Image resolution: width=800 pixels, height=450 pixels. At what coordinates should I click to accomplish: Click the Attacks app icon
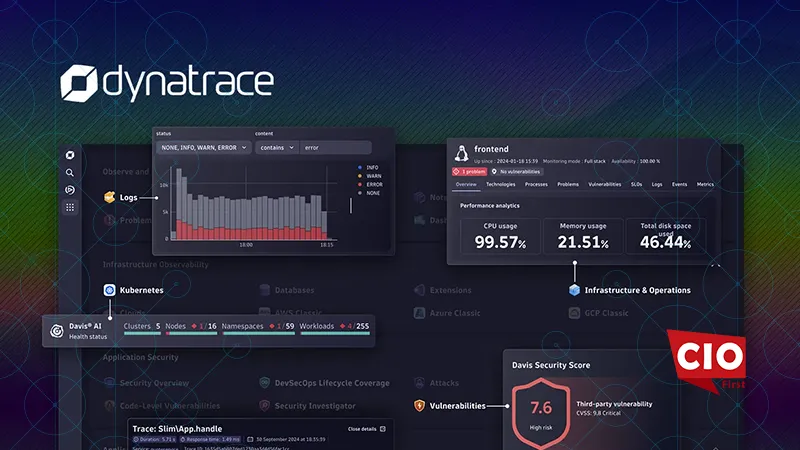coord(419,383)
